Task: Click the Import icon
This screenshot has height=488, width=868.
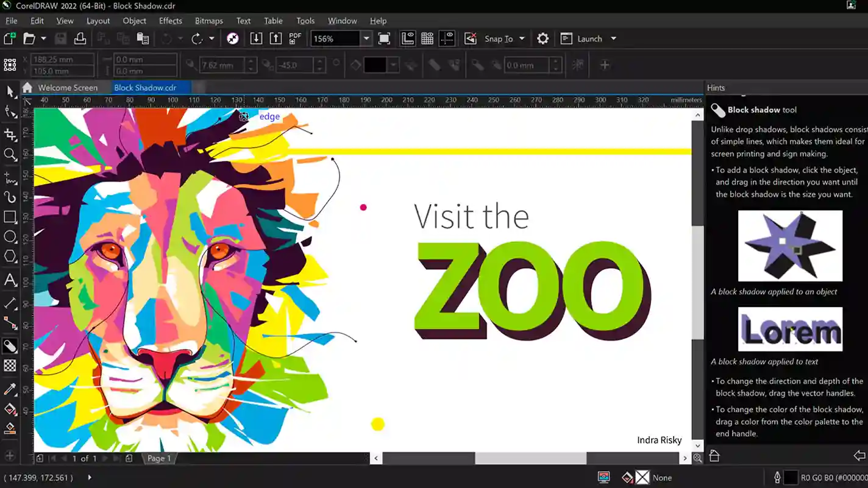Action: pyautogui.click(x=256, y=38)
